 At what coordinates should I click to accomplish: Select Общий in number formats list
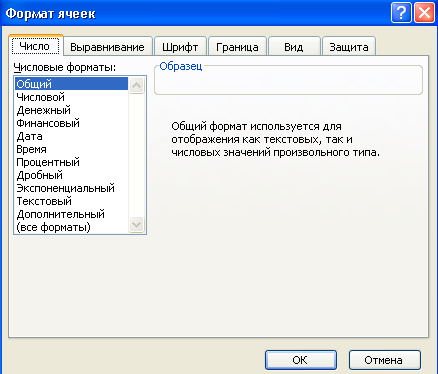[x=71, y=84]
